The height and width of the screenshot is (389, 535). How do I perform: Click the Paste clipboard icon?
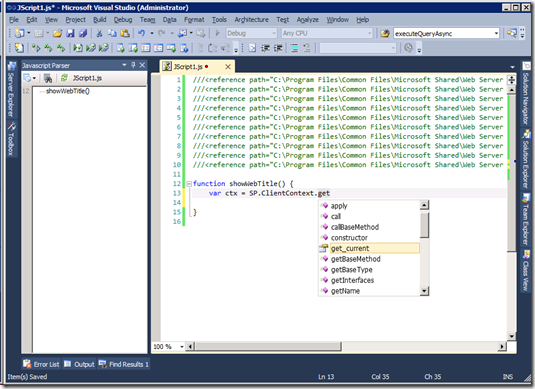(125, 33)
